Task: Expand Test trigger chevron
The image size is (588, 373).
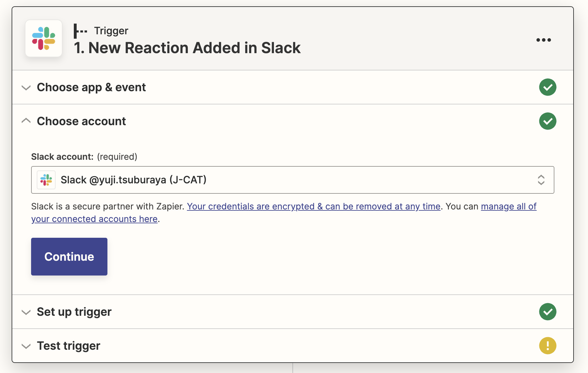Action: point(26,346)
